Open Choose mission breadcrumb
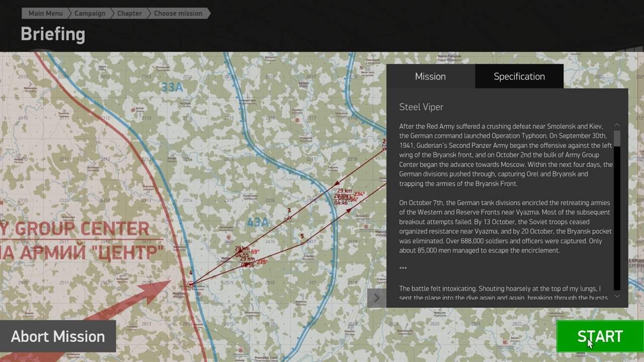The height and width of the screenshot is (362, 644). (178, 14)
